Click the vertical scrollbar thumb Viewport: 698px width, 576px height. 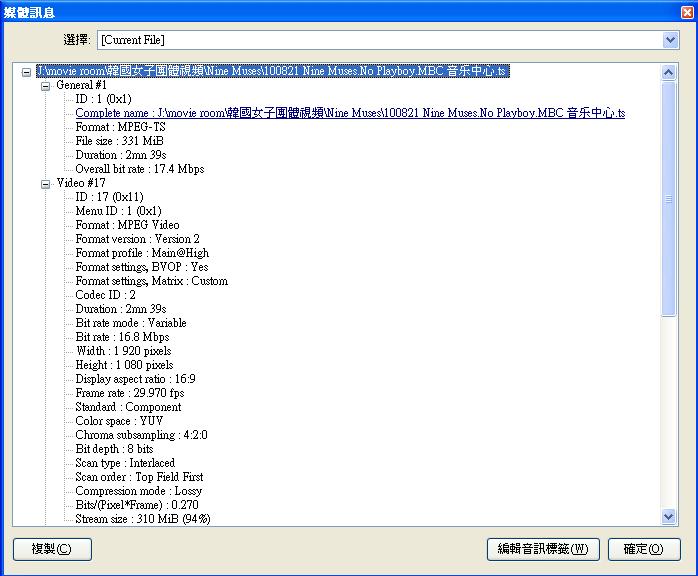[669, 199]
